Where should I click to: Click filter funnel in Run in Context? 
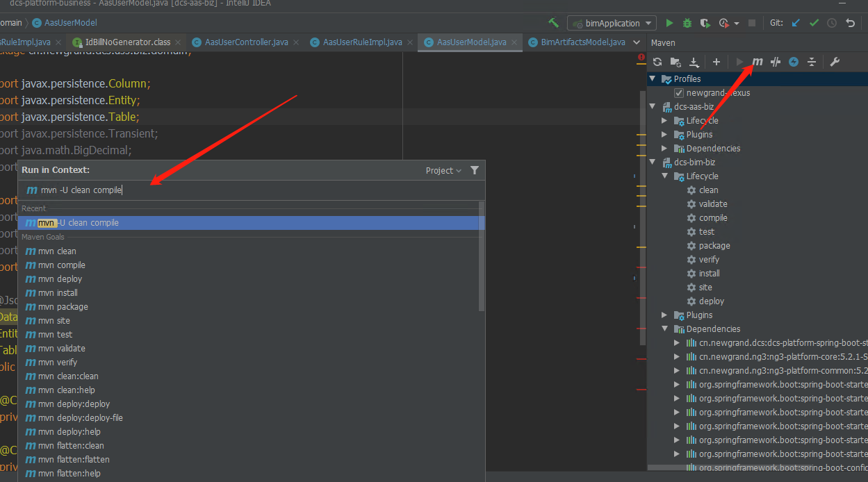tap(475, 170)
